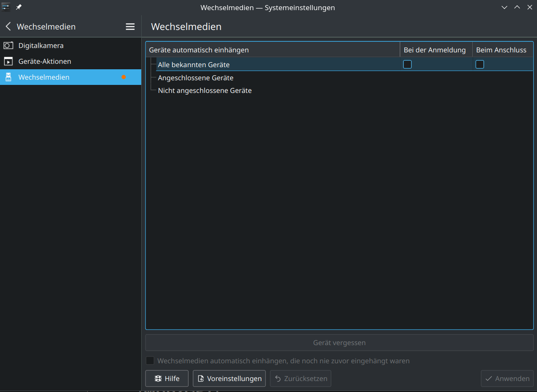Image resolution: width=537 pixels, height=392 pixels.
Task: Click the Wechselmedien USB-drive sidebar icon
Action: coord(8,77)
